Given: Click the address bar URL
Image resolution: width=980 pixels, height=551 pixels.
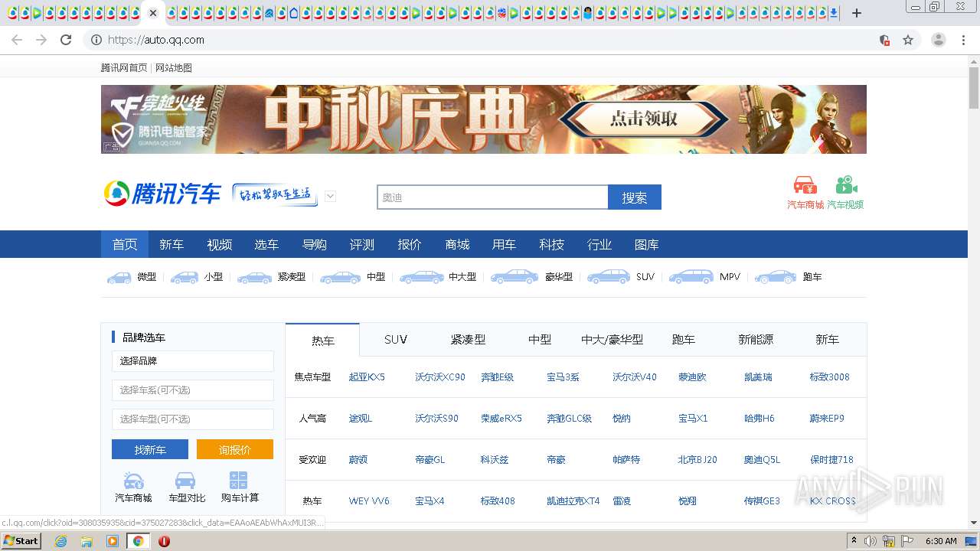Looking at the screenshot, I should click(156, 40).
